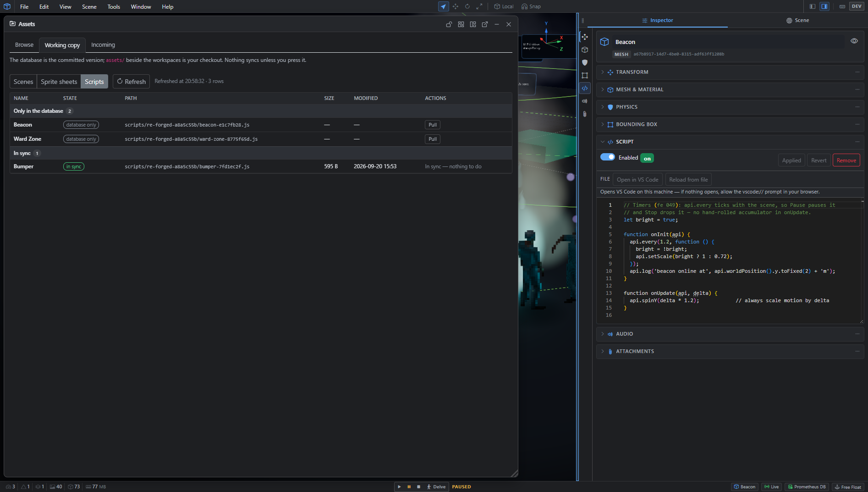The width and height of the screenshot is (868, 492).
Task: Click the red Remove script button
Action: 846,160
